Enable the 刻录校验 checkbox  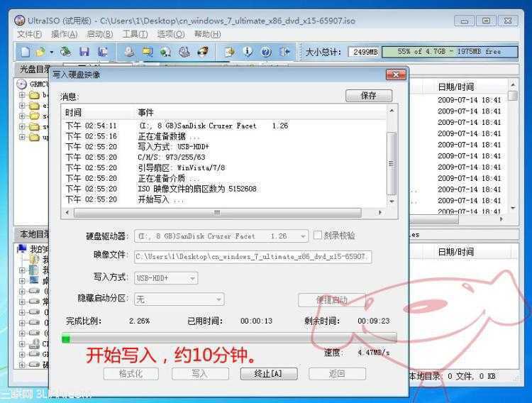click(318, 236)
